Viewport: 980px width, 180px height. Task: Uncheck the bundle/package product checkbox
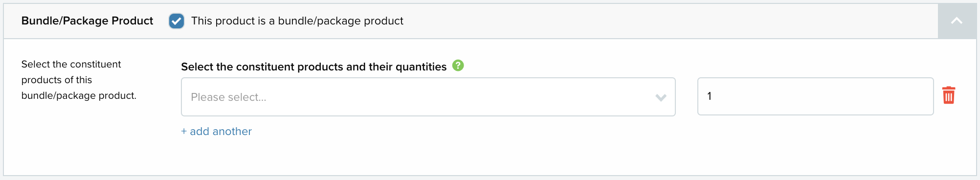tap(176, 21)
